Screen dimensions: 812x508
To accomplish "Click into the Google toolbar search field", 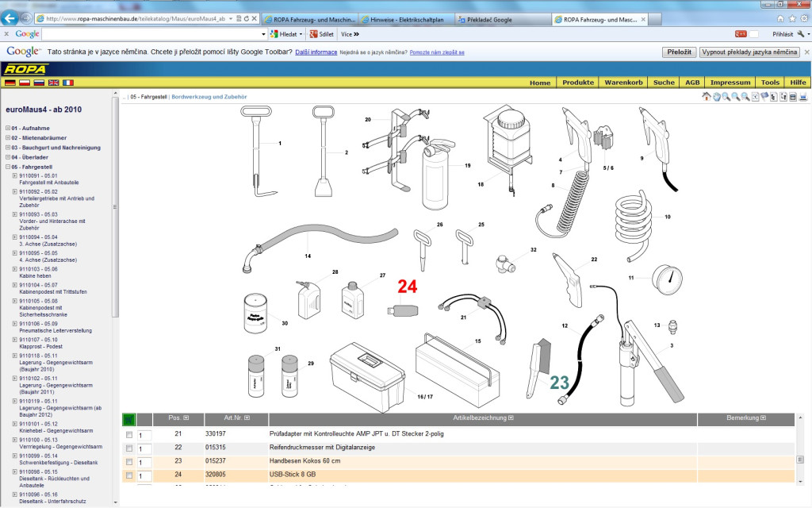I will [151, 34].
